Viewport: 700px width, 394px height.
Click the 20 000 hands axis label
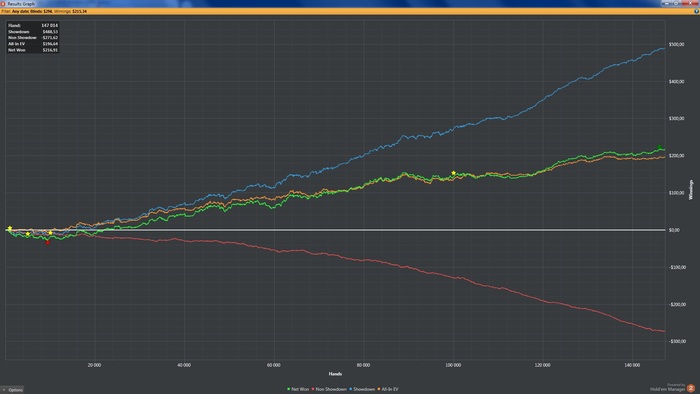[94, 365]
